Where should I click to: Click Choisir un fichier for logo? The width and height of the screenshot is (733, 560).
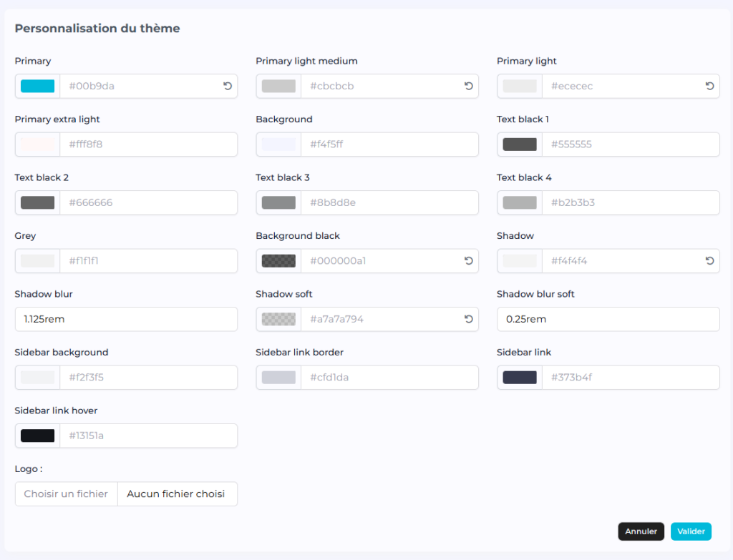pyautogui.click(x=66, y=493)
